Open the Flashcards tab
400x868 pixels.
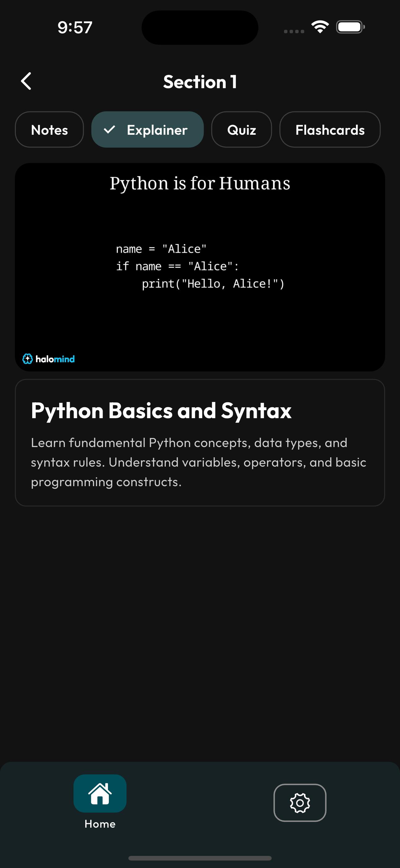[x=330, y=130]
